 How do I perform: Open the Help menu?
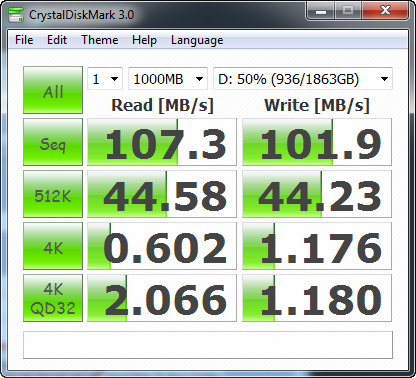pyautogui.click(x=144, y=40)
